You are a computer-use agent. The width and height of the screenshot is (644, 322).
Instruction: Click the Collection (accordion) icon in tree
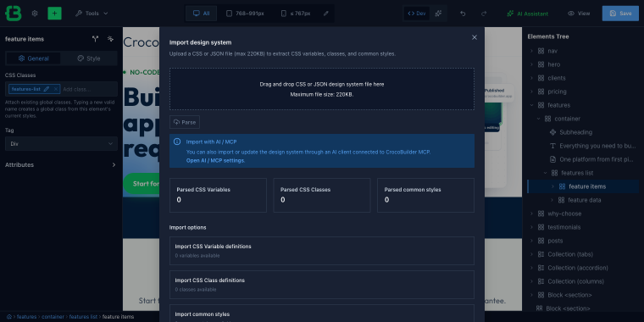click(x=541, y=268)
